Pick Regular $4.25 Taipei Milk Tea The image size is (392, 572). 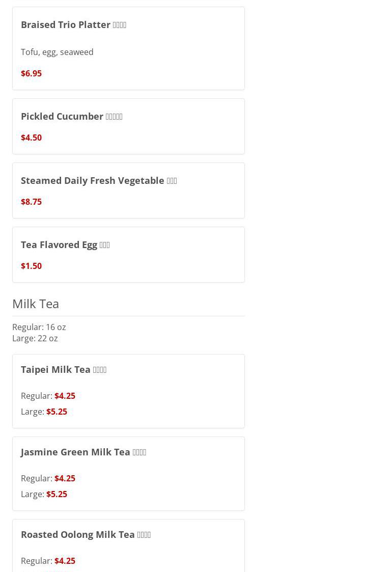65,396
